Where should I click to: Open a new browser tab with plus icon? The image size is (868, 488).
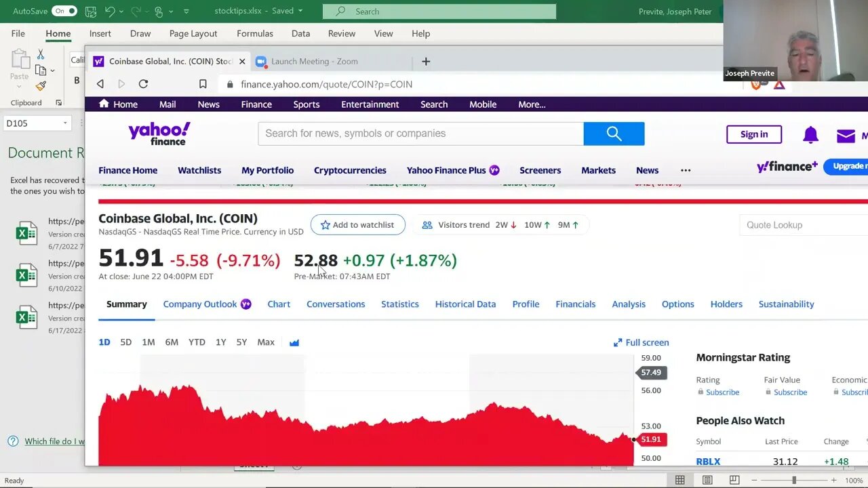click(426, 61)
